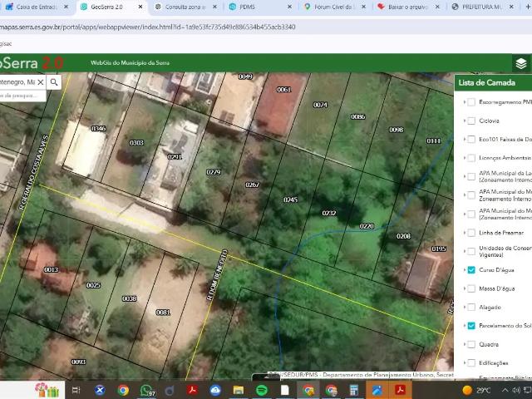
Task: Enable the Ciclovia layer checkbox
Action: click(x=471, y=121)
